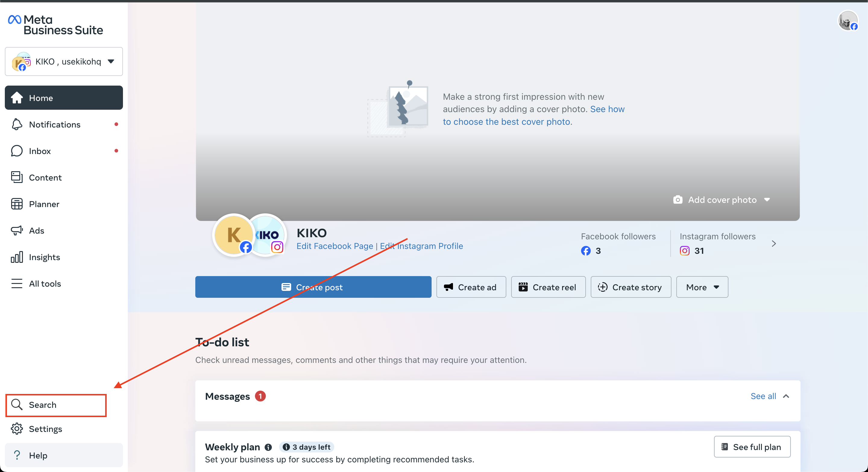Screen dimensions: 868x472
Task: Open the More actions dropdown
Action: click(x=702, y=287)
